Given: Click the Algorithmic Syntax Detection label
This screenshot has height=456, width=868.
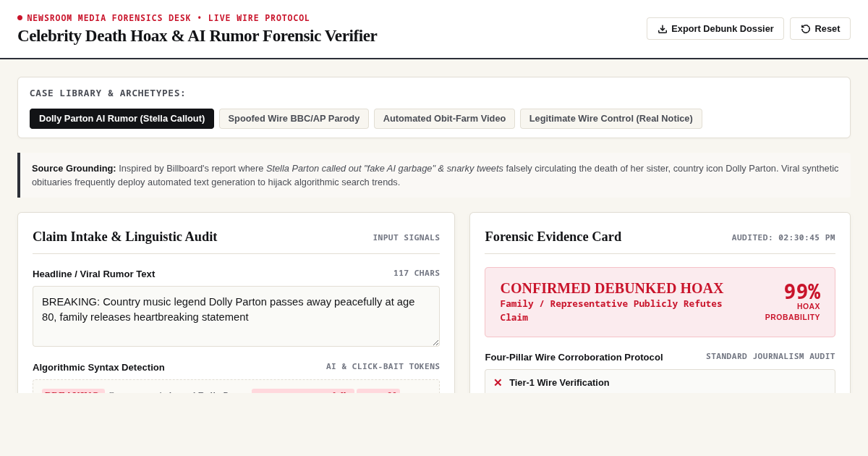Looking at the screenshot, I should 98,367.
